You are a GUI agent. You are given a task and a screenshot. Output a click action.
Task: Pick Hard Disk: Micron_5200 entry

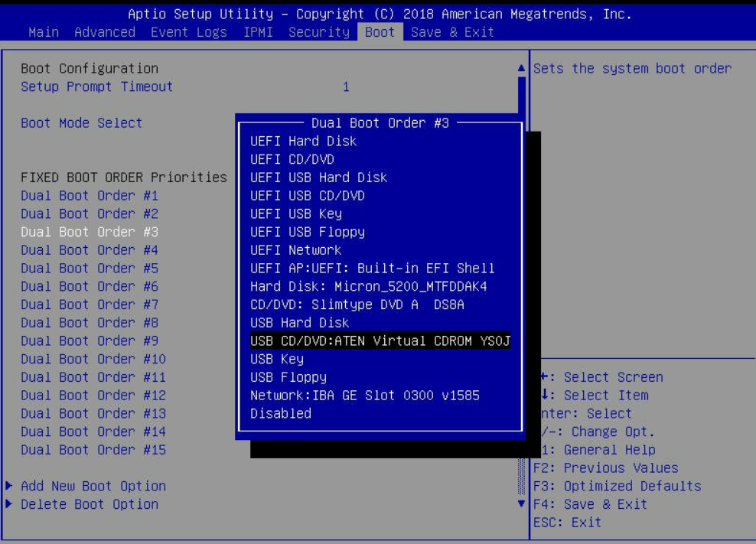click(368, 286)
